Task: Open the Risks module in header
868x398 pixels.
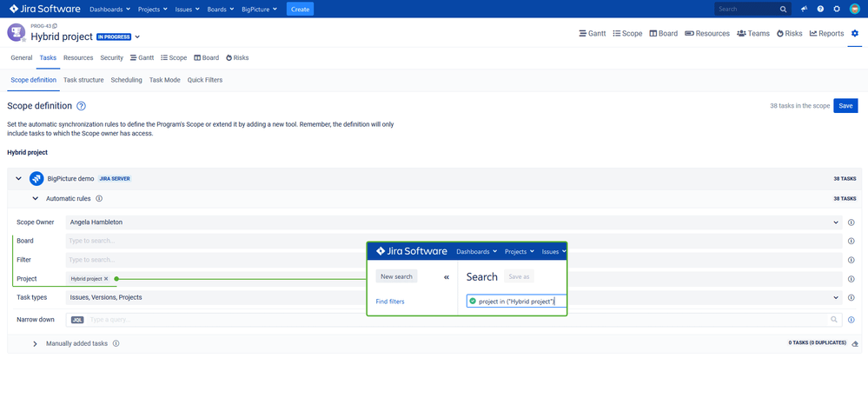Action: tap(790, 33)
